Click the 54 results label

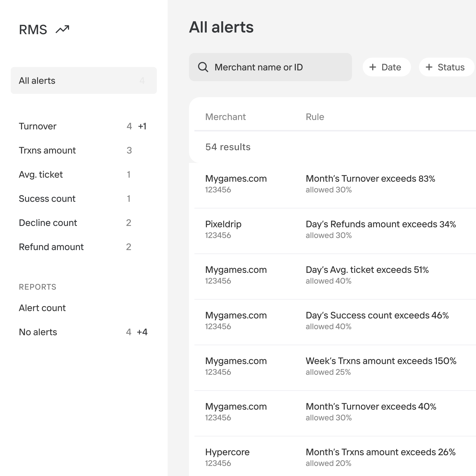[228, 147]
